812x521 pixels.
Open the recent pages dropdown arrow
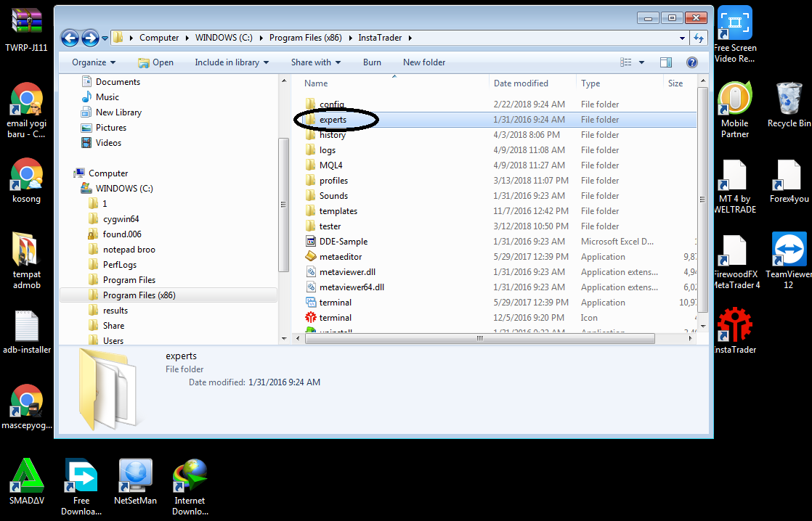tap(105, 38)
